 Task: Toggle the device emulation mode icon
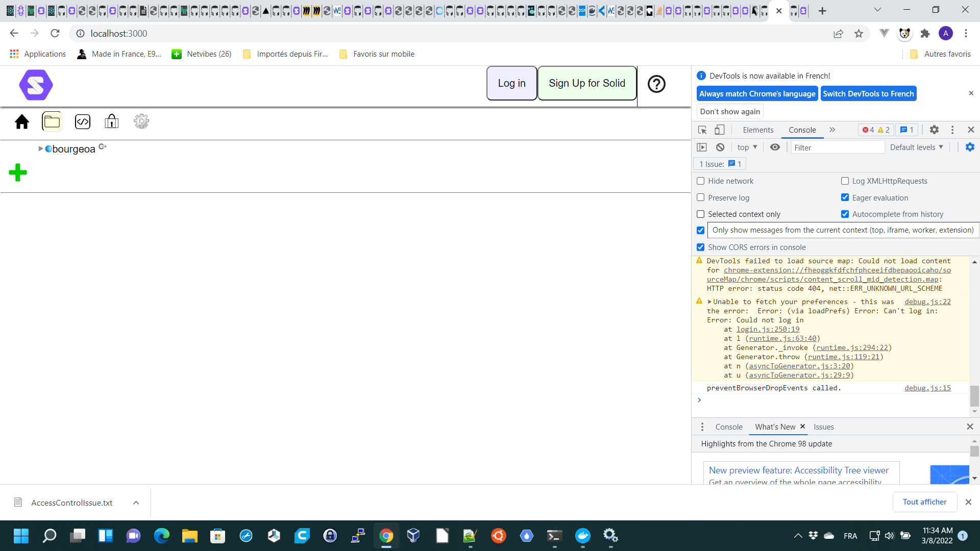720,130
